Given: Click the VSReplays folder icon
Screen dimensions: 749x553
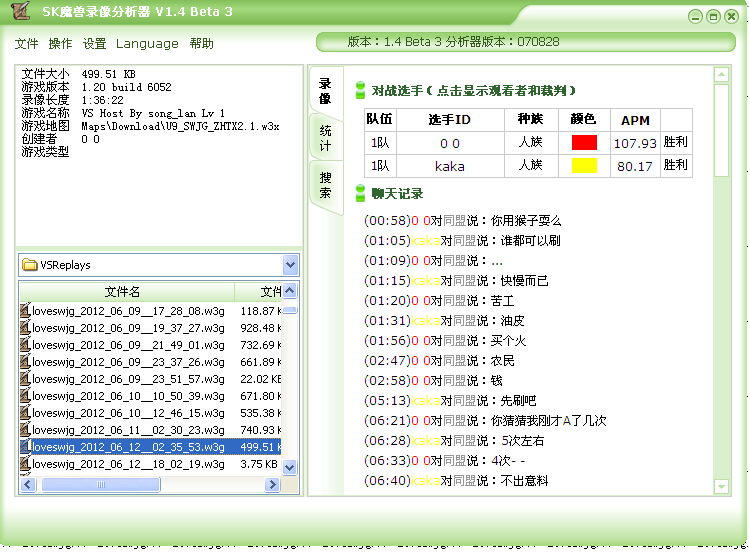Looking at the screenshot, I should click(30, 265).
